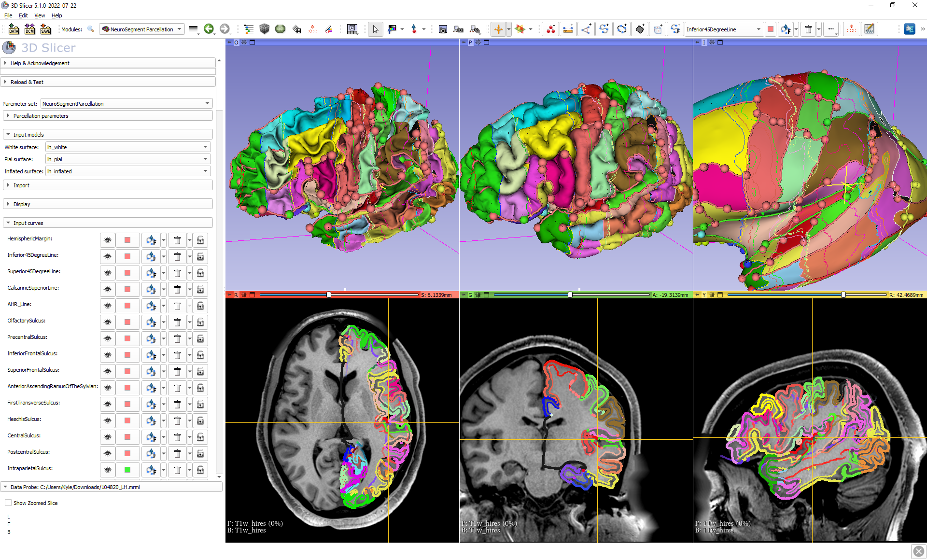Go back to previous module
This screenshot has height=560, width=927.
pos(209,29)
